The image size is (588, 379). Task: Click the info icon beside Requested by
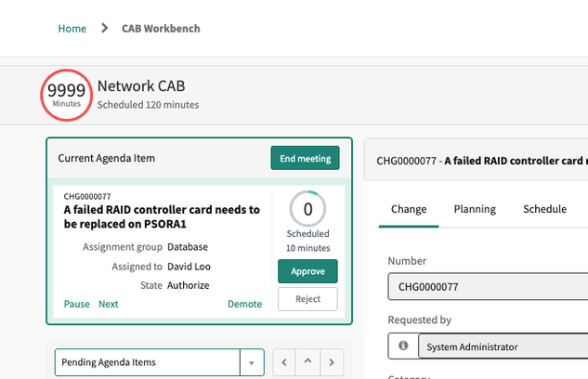403,346
